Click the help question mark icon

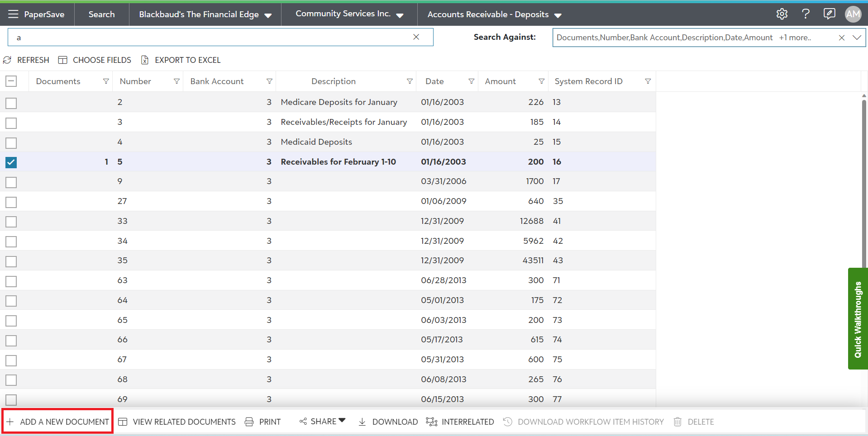pos(806,14)
